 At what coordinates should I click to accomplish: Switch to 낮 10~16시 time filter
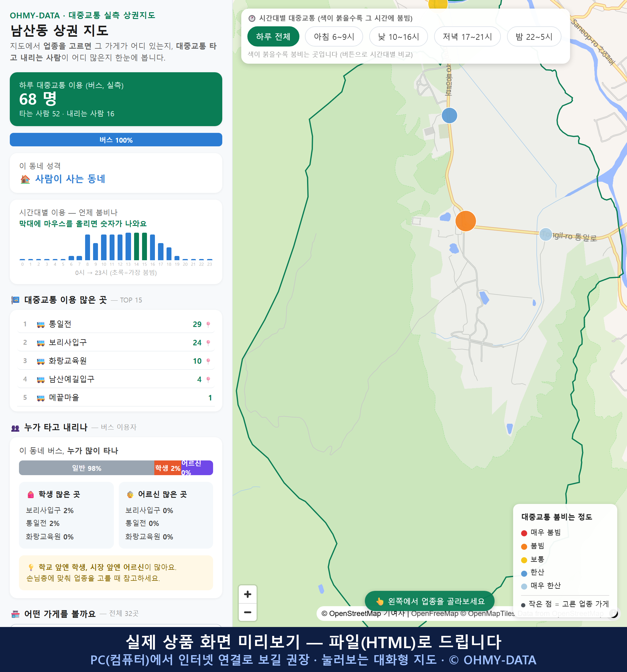click(398, 36)
